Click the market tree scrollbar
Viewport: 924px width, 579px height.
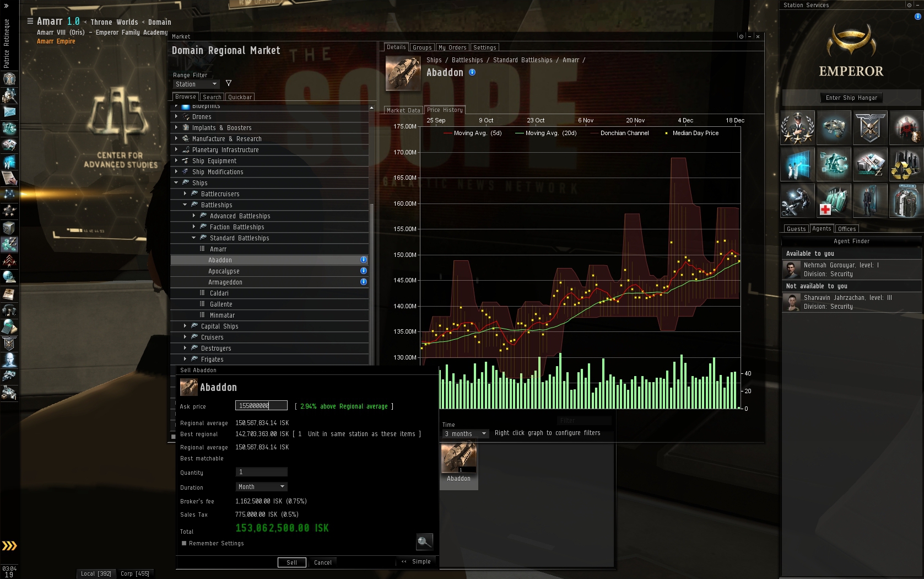click(371, 284)
